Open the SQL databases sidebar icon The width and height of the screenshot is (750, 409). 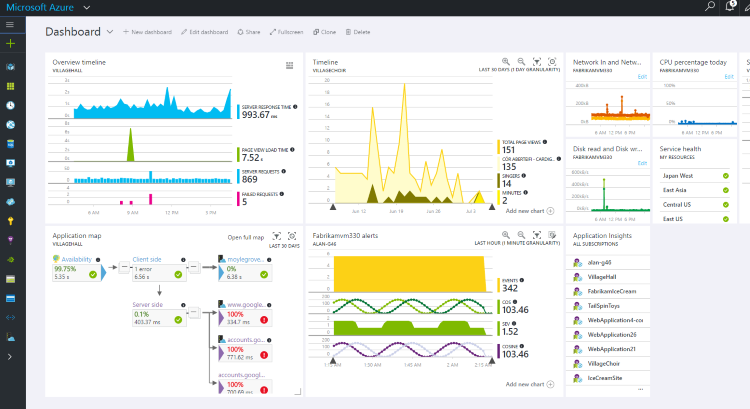(10, 144)
